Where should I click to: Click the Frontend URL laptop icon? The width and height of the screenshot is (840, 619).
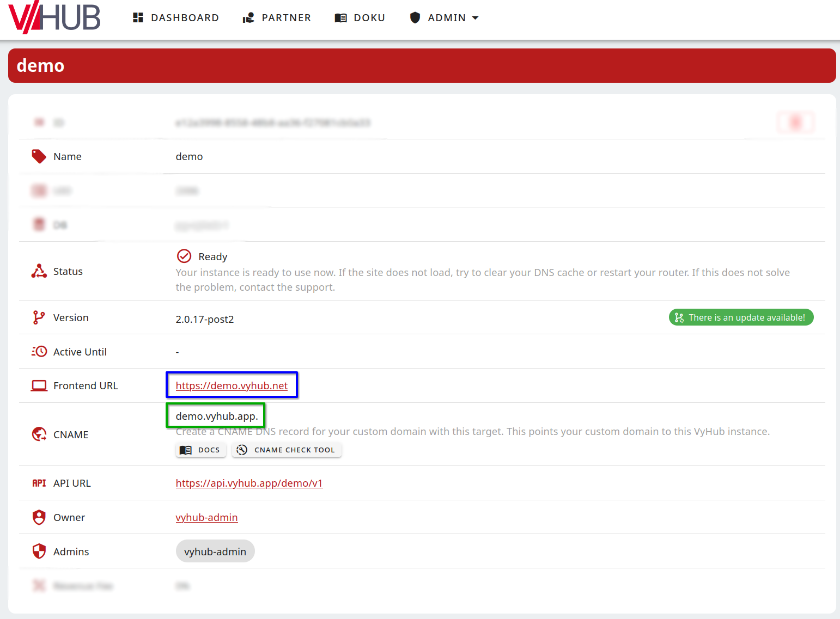(x=39, y=385)
